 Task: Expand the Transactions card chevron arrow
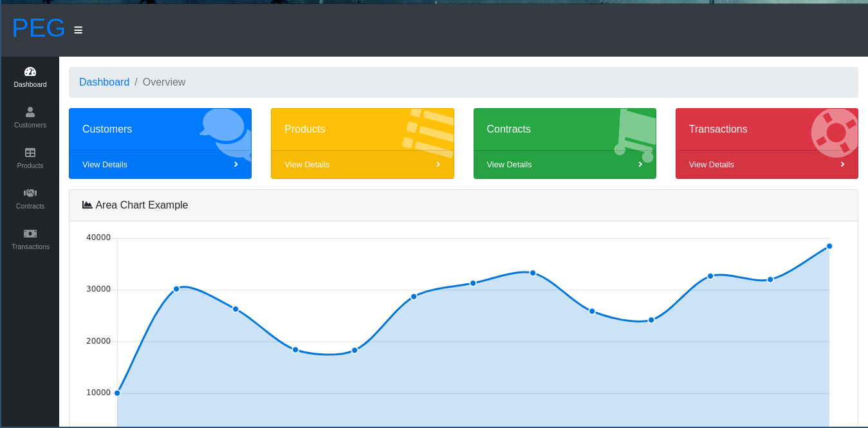[843, 164]
